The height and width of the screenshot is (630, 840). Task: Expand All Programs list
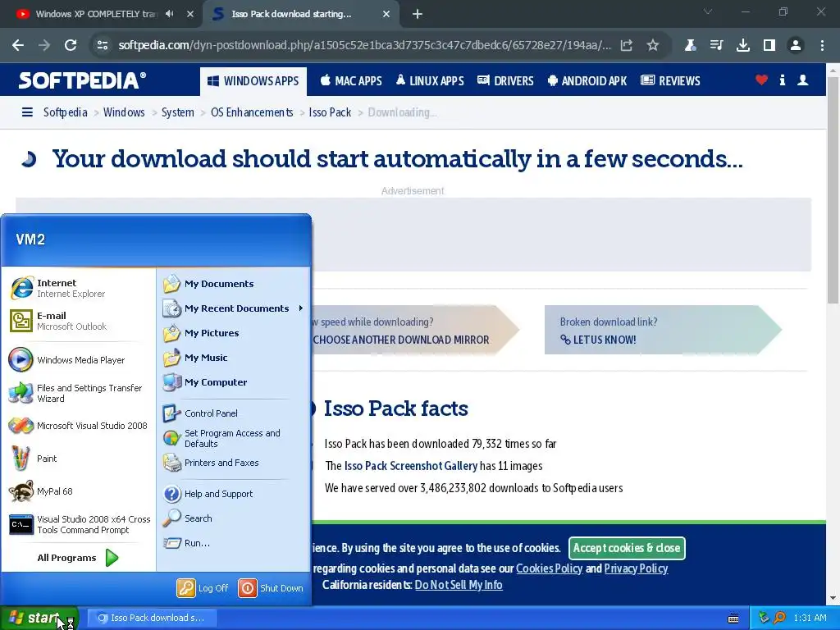coord(79,558)
